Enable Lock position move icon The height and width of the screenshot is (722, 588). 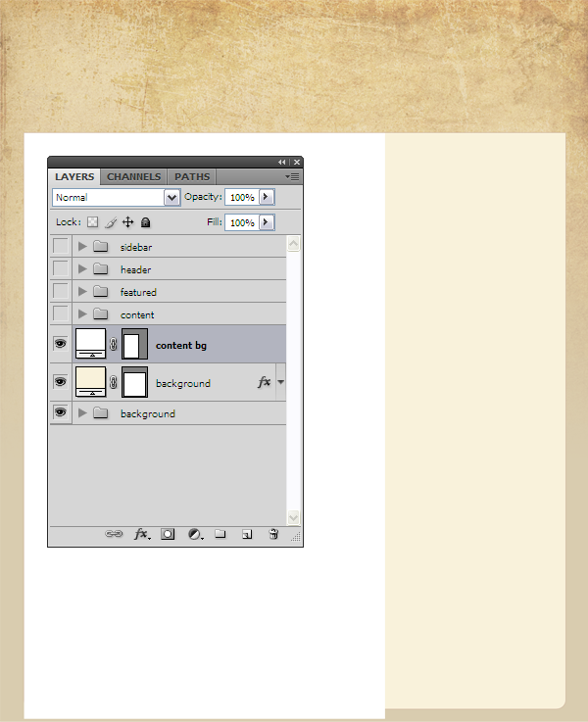click(x=128, y=222)
